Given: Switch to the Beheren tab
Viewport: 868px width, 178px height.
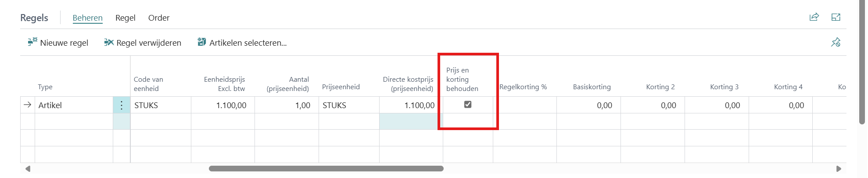Looking at the screenshot, I should coord(87,18).
